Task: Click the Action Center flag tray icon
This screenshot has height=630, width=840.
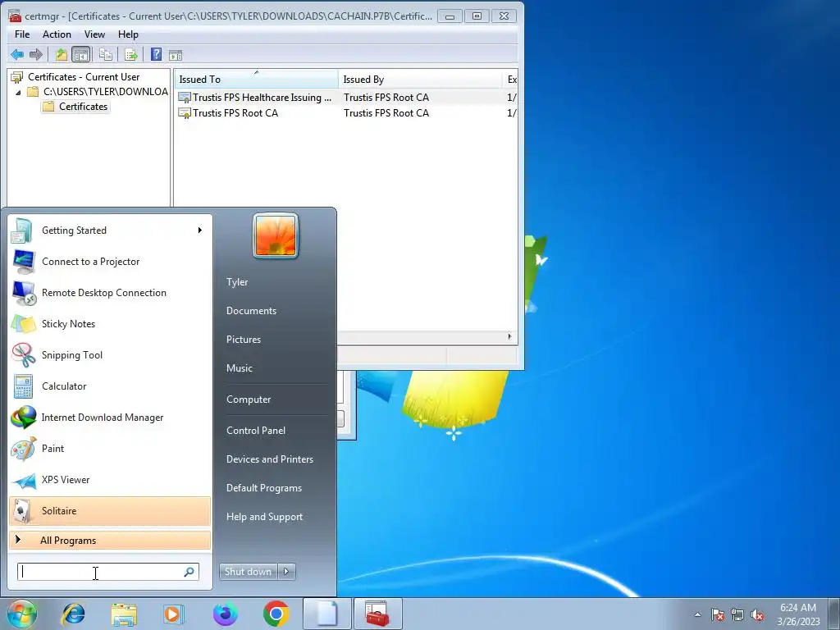Action: (718, 614)
